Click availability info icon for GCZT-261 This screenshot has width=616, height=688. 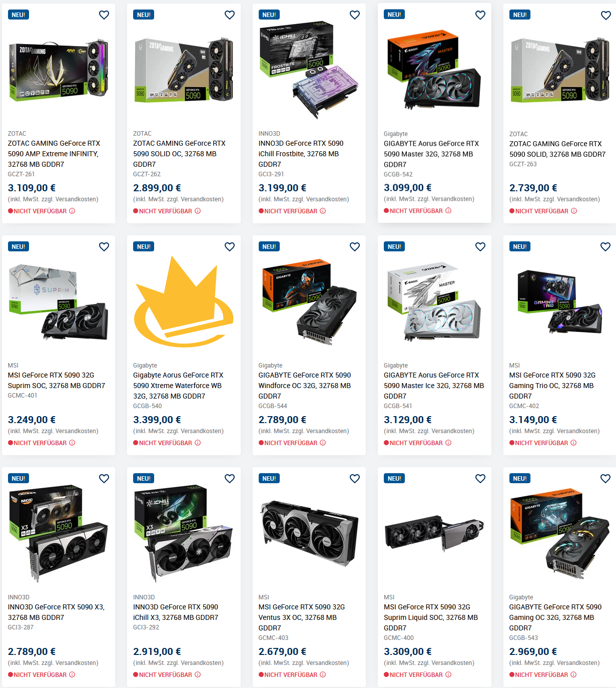pos(72,211)
